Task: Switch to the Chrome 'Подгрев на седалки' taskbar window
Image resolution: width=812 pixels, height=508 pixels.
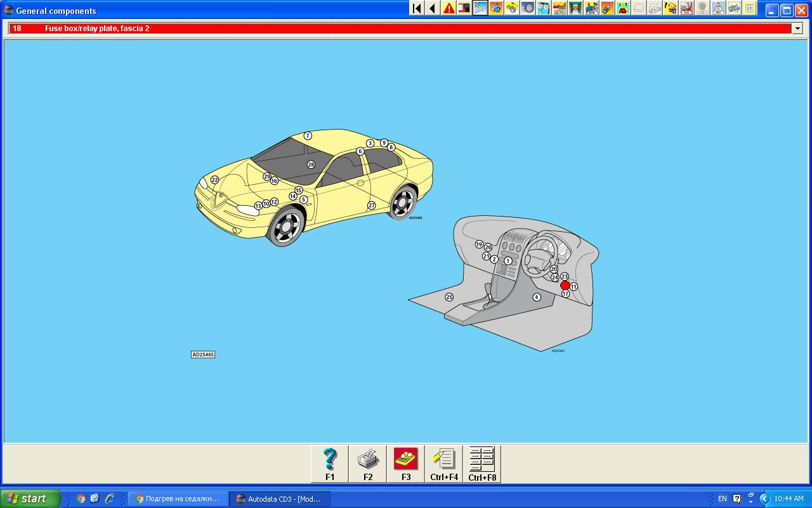Action: tap(178, 498)
